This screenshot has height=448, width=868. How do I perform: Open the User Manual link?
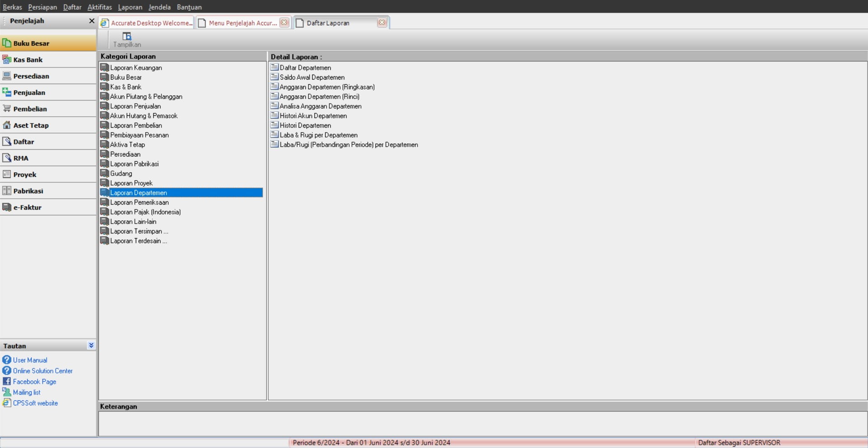coord(30,360)
